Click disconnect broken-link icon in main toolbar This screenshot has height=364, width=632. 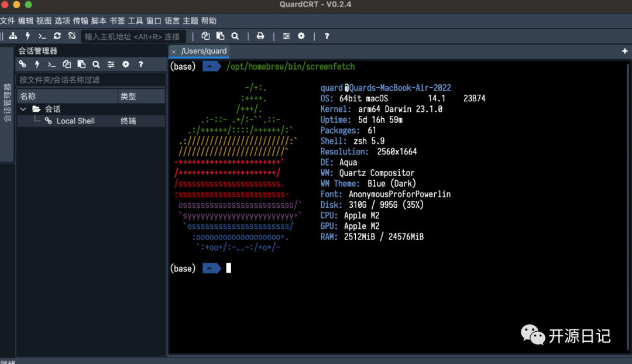[72, 36]
